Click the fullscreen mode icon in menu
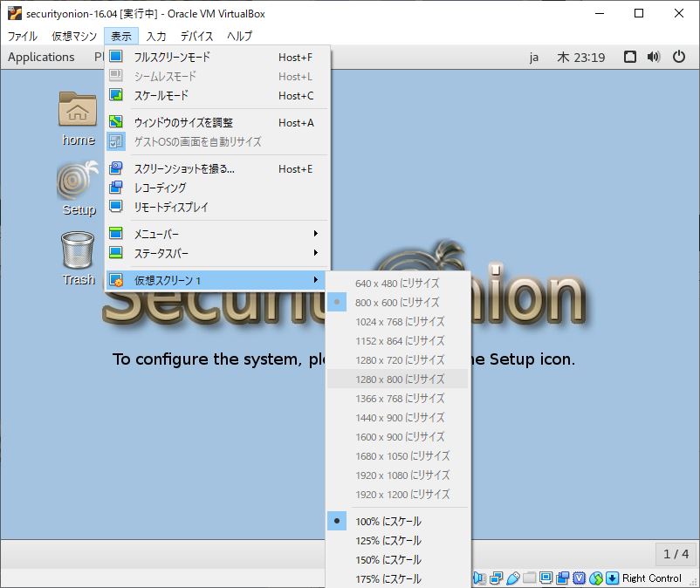Image resolution: width=700 pixels, height=588 pixels. [x=116, y=56]
